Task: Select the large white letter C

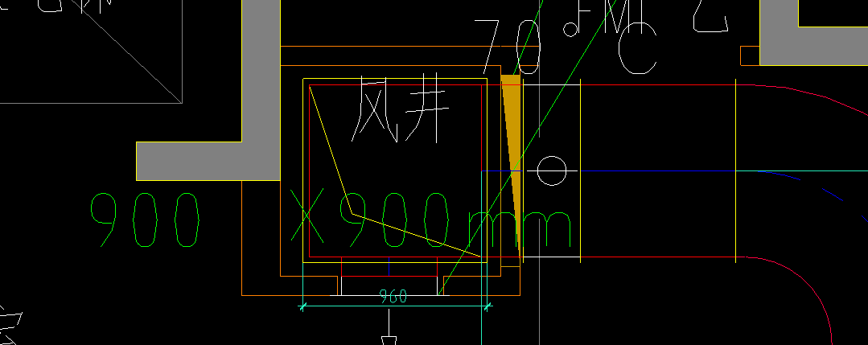Action: (x=637, y=48)
